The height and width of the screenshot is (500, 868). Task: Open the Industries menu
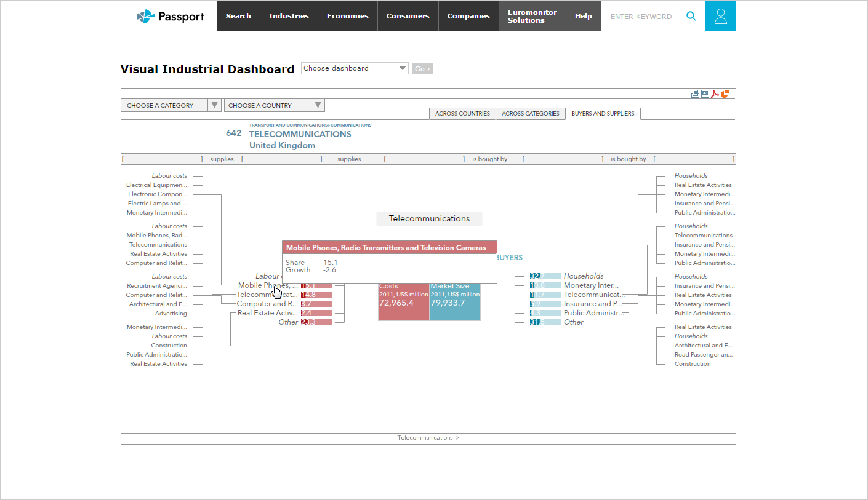[x=289, y=16]
